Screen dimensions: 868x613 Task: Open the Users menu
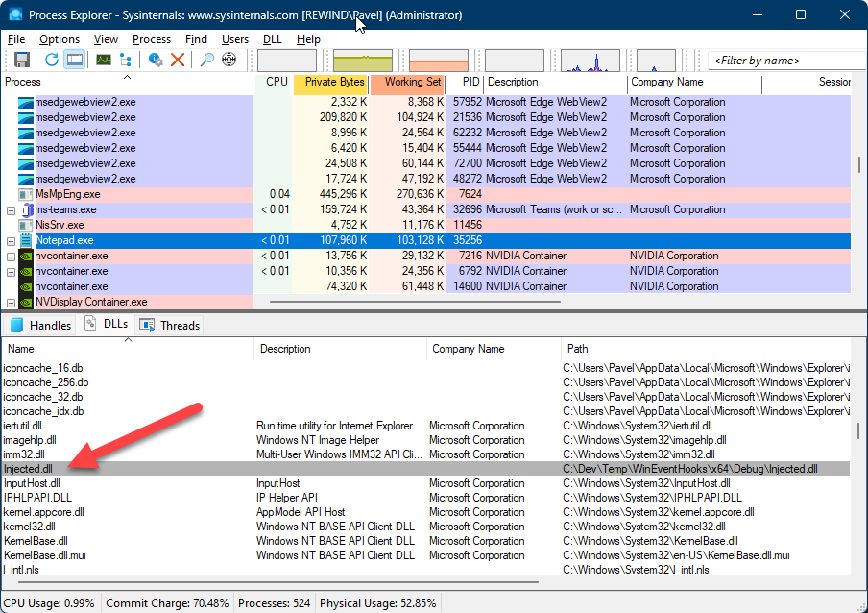click(x=234, y=39)
